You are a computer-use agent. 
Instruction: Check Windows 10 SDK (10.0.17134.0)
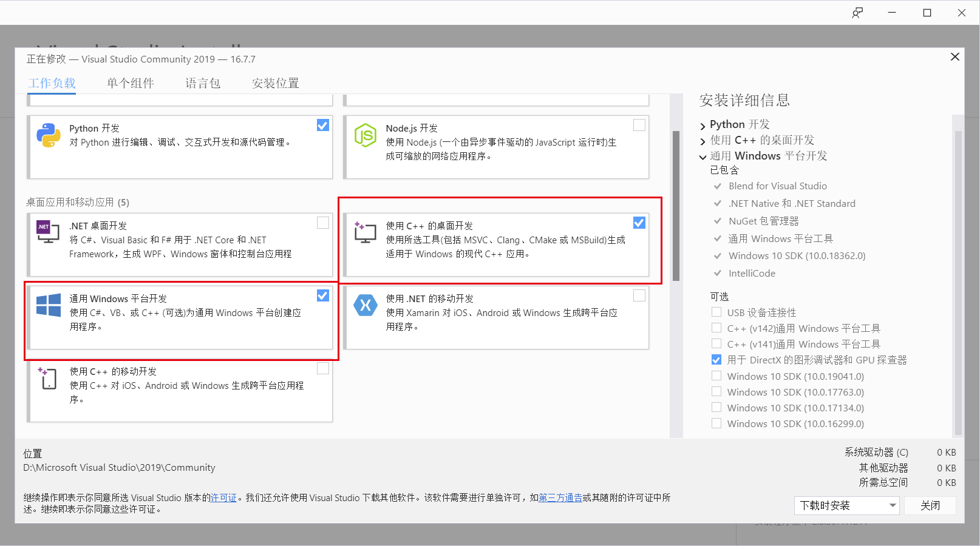(x=716, y=407)
